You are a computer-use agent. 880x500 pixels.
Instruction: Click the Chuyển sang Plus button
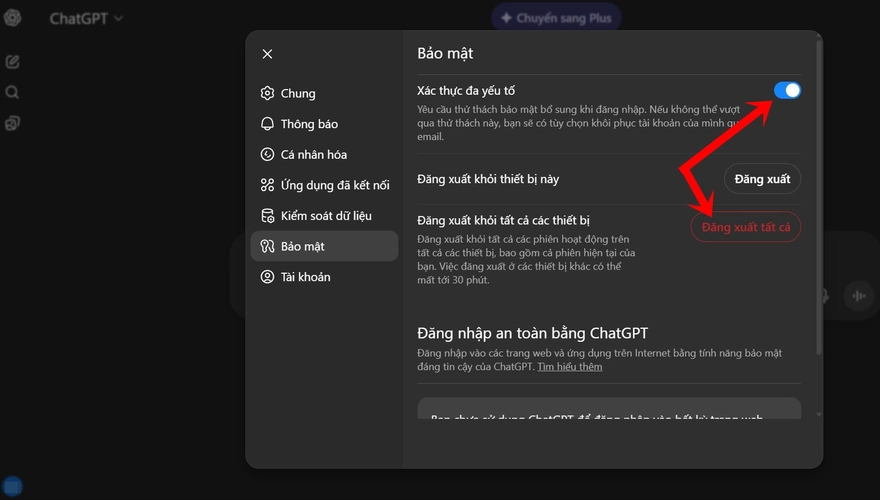[556, 18]
